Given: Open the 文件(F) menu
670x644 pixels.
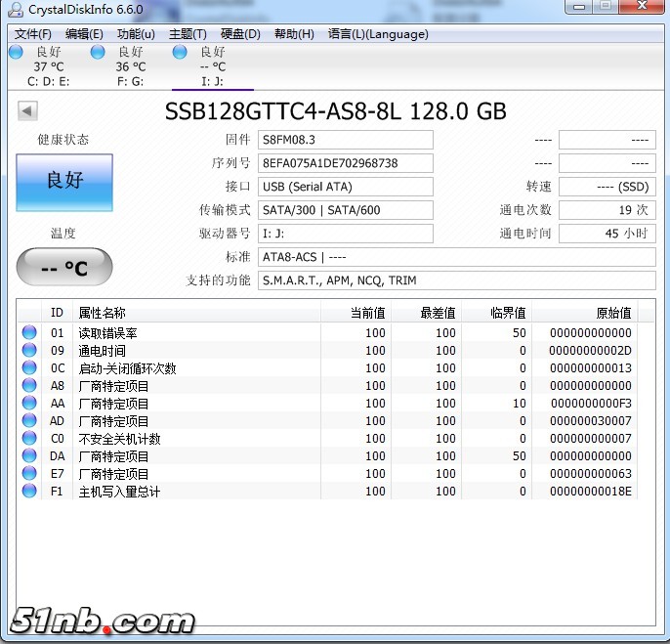Looking at the screenshot, I should coord(33,34).
